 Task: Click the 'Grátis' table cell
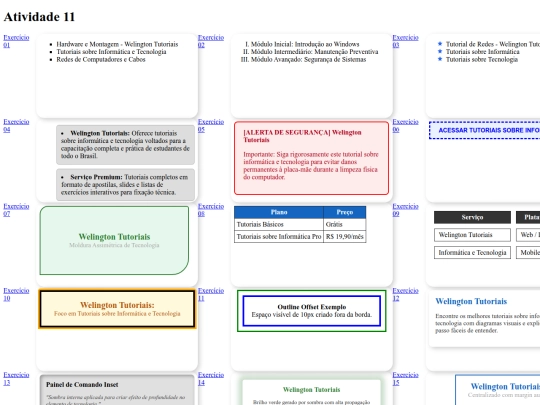(345, 224)
